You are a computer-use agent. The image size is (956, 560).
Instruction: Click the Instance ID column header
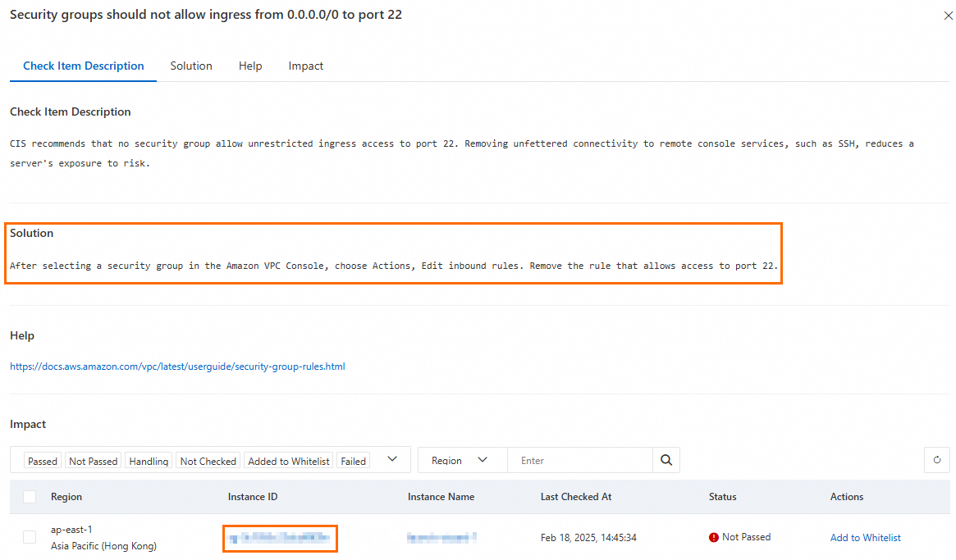[x=253, y=497]
